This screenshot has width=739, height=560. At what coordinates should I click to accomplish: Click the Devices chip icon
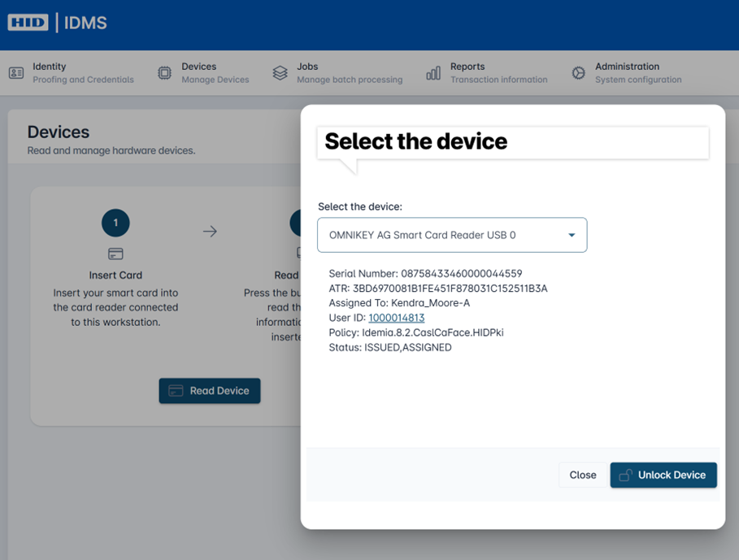click(164, 73)
